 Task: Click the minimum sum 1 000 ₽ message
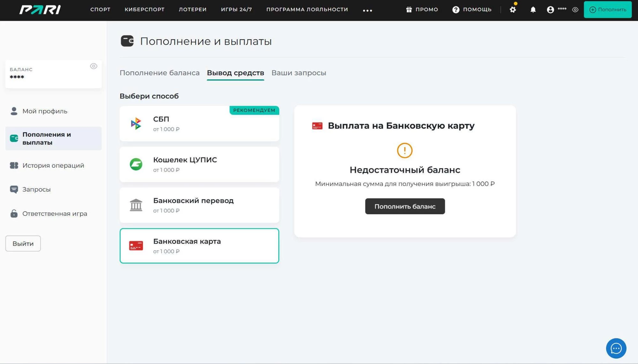405,184
